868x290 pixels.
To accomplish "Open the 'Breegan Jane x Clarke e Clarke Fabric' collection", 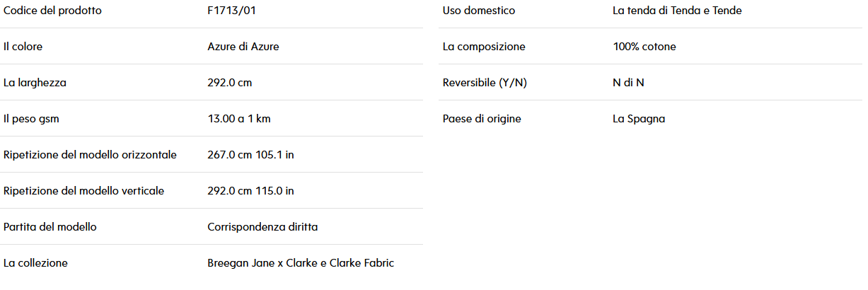I will [301, 263].
